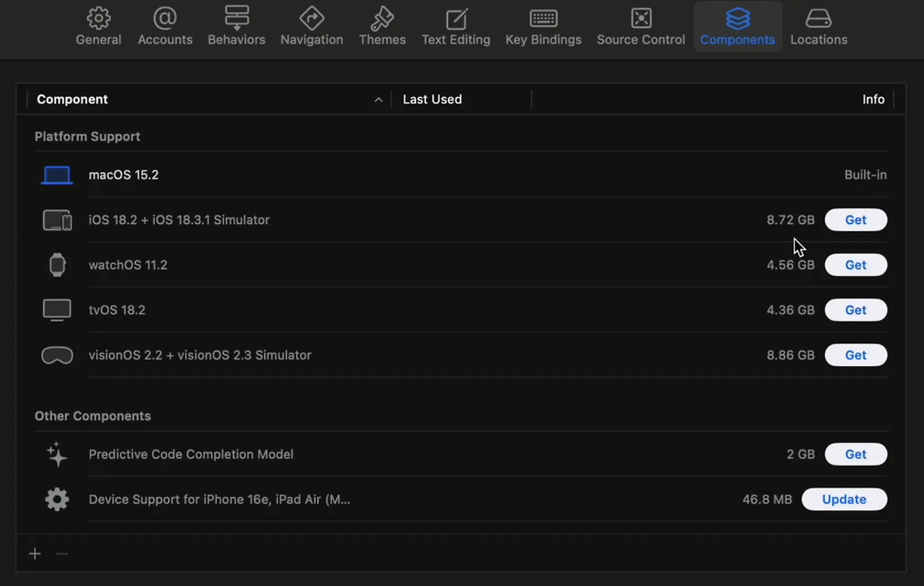Open the Themes paintbrush icon
The image size is (924, 586).
(x=382, y=17)
